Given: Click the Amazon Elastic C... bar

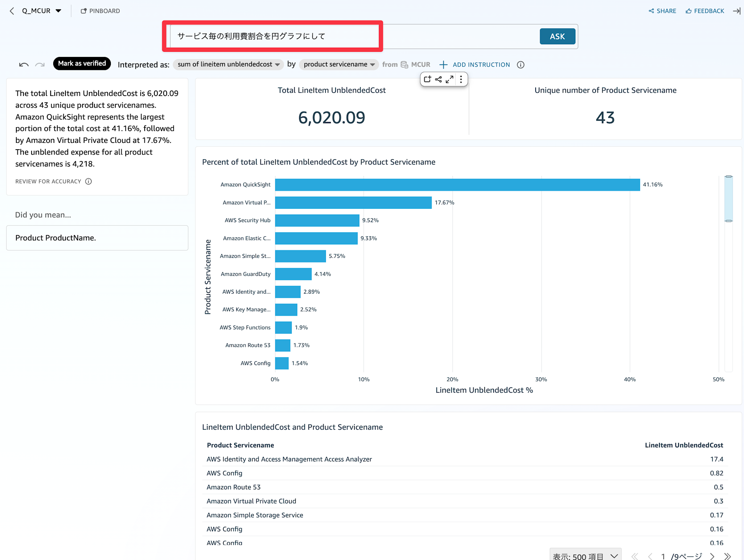Looking at the screenshot, I should click(x=317, y=238).
